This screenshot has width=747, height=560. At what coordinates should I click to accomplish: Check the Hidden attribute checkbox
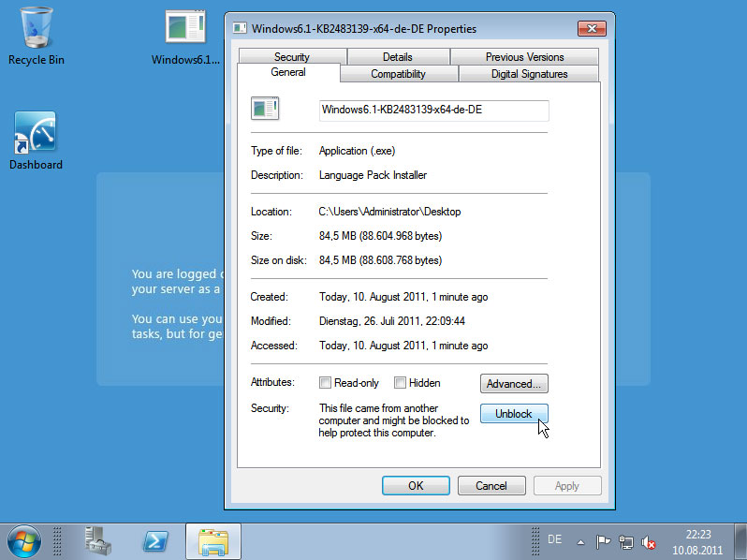(x=400, y=383)
